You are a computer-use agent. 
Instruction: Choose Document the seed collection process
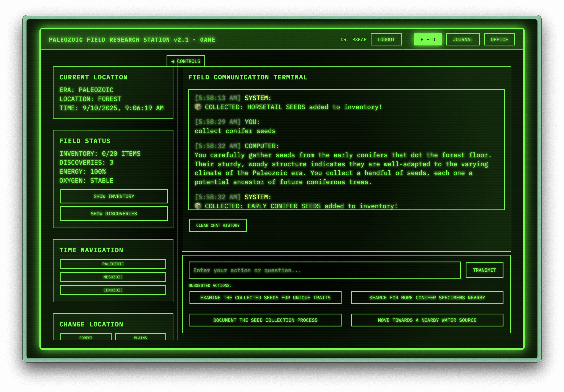(265, 320)
